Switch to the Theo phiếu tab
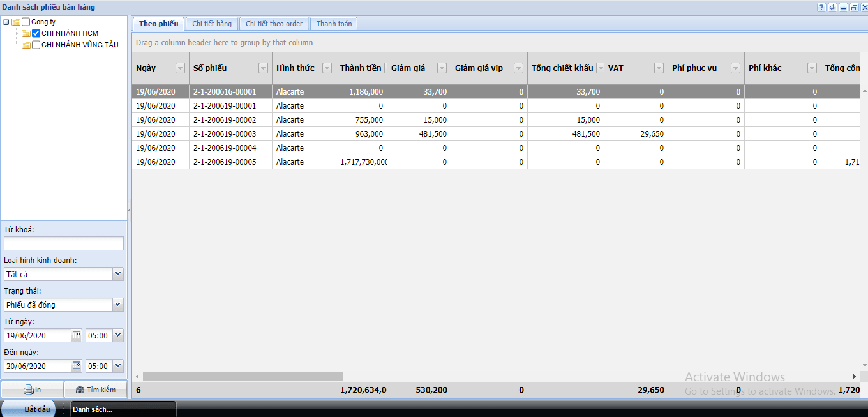Image resolution: width=868 pixels, height=417 pixels. 158,24
